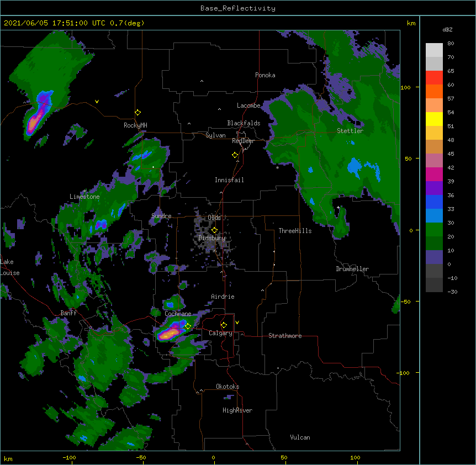Click the Calgary city label
This screenshot has height=465, width=476.
(x=220, y=333)
